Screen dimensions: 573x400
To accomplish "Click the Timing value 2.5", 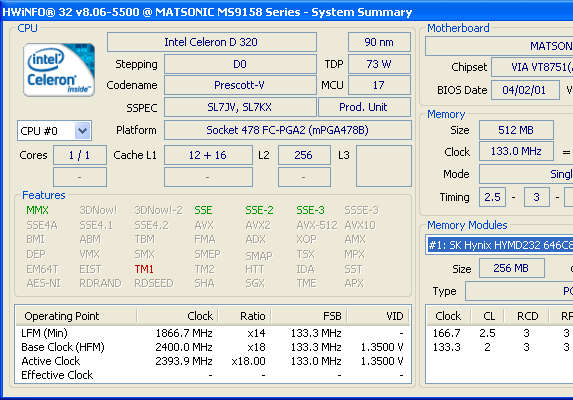I will click(492, 197).
